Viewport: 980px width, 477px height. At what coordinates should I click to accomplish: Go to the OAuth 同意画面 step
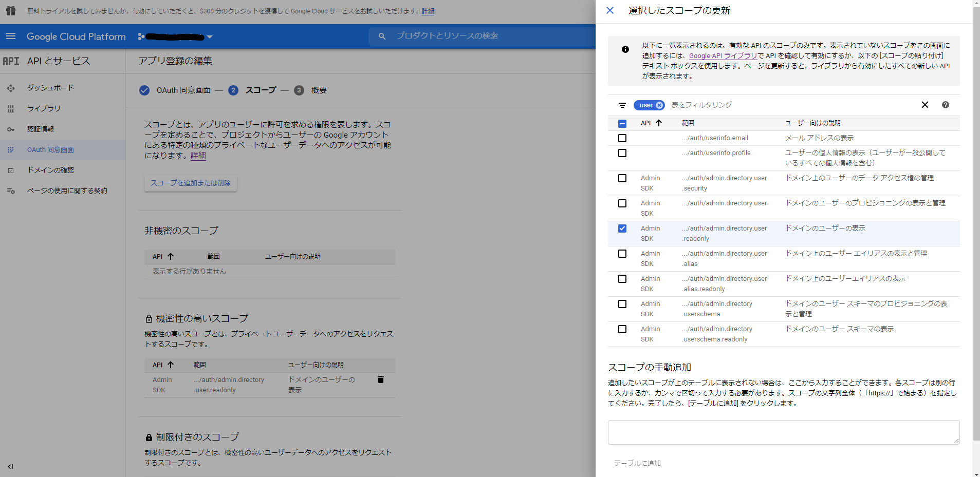point(183,90)
